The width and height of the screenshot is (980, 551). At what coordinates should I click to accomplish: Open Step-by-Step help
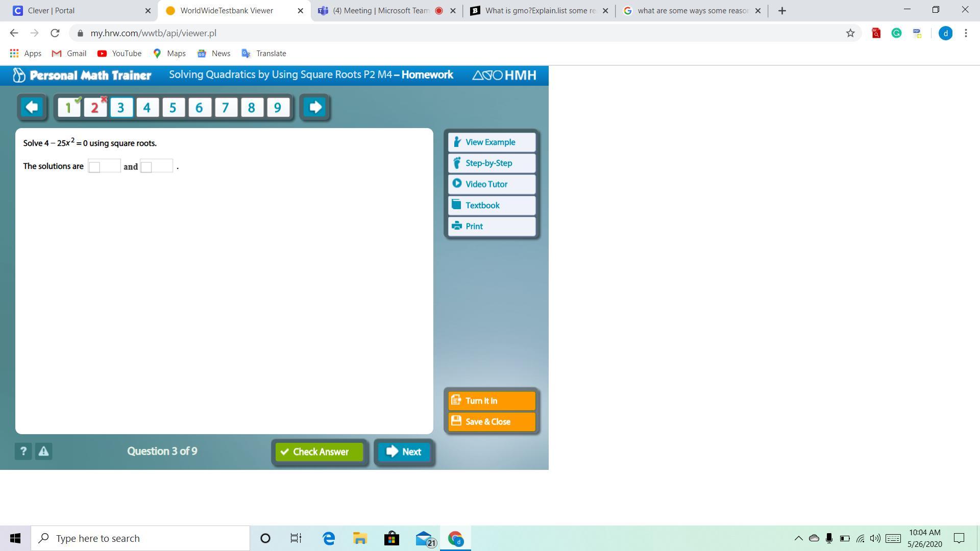tap(492, 163)
